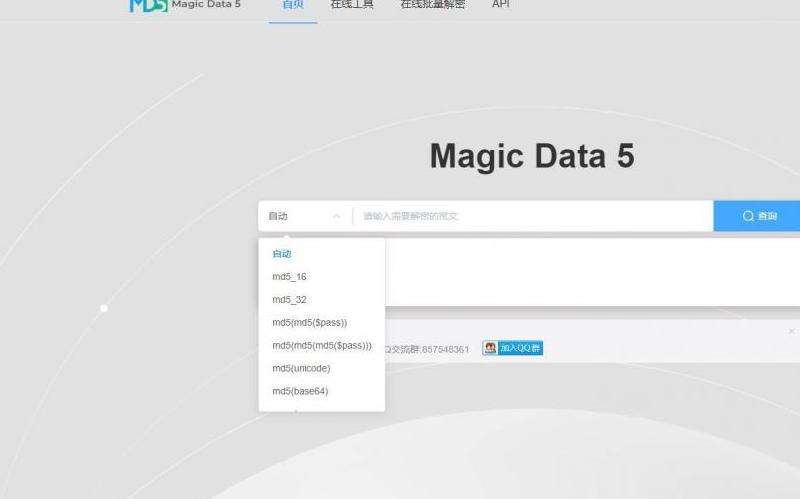Click the chevron arrow in type selector

coord(336,216)
